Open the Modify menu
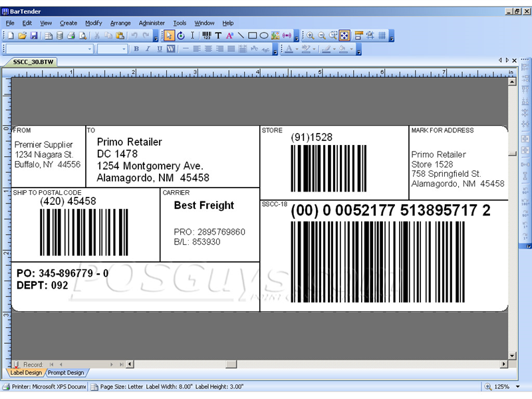The image size is (532, 399). pyautogui.click(x=94, y=23)
